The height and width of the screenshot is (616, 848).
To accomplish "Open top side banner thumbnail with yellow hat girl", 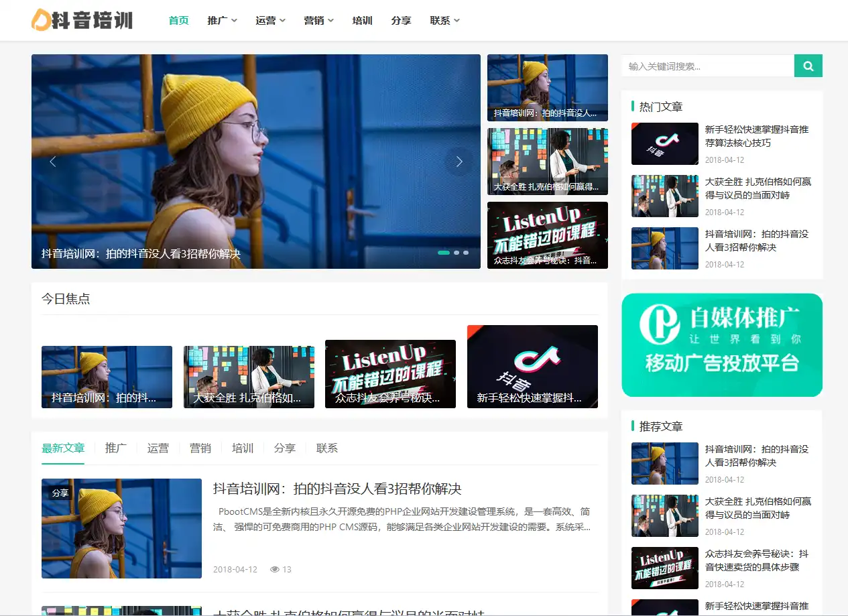I will tap(548, 88).
